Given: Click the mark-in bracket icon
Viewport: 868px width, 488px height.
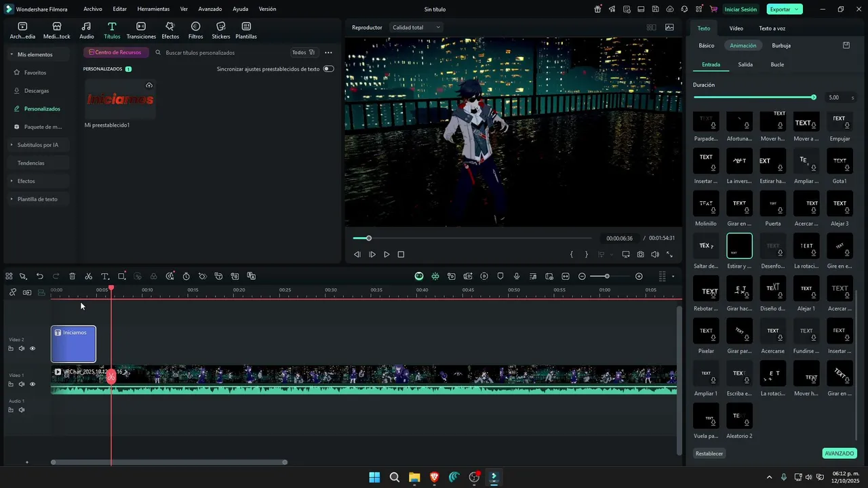Looking at the screenshot, I should click(572, 255).
